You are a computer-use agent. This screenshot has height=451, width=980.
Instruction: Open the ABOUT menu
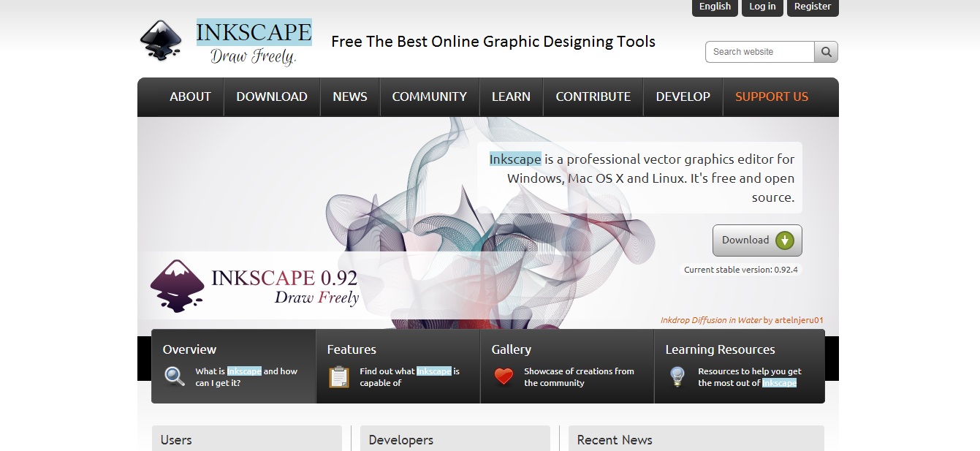coord(189,96)
